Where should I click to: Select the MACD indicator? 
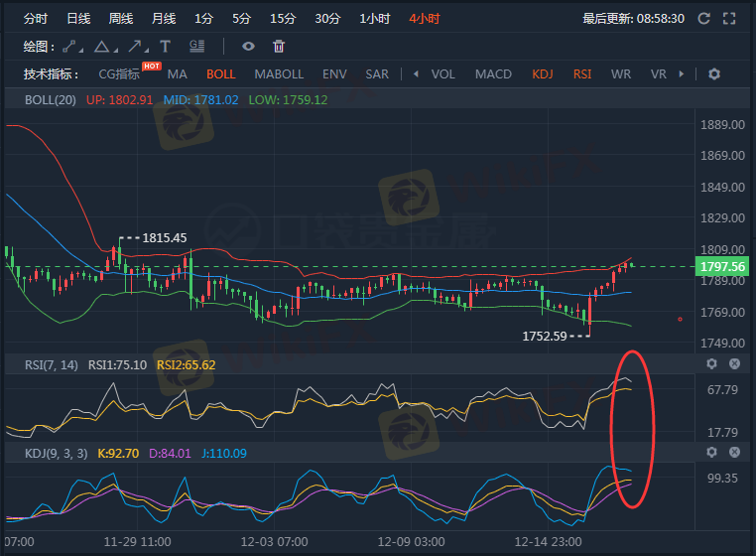click(493, 74)
